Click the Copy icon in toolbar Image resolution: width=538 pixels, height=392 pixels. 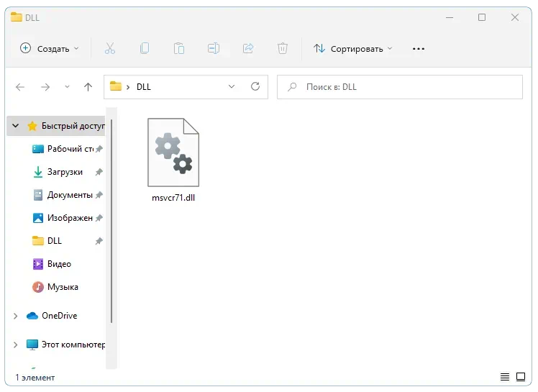click(x=145, y=48)
